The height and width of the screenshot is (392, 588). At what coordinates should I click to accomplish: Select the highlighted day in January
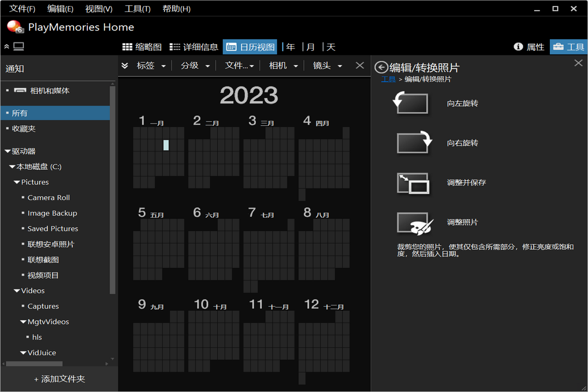pyautogui.click(x=166, y=145)
